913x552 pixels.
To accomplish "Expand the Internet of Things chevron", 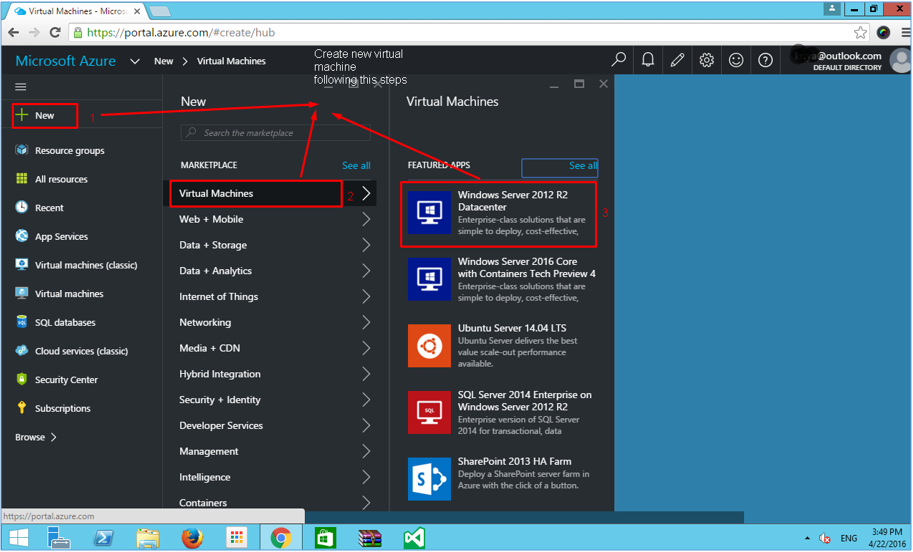I will click(366, 296).
